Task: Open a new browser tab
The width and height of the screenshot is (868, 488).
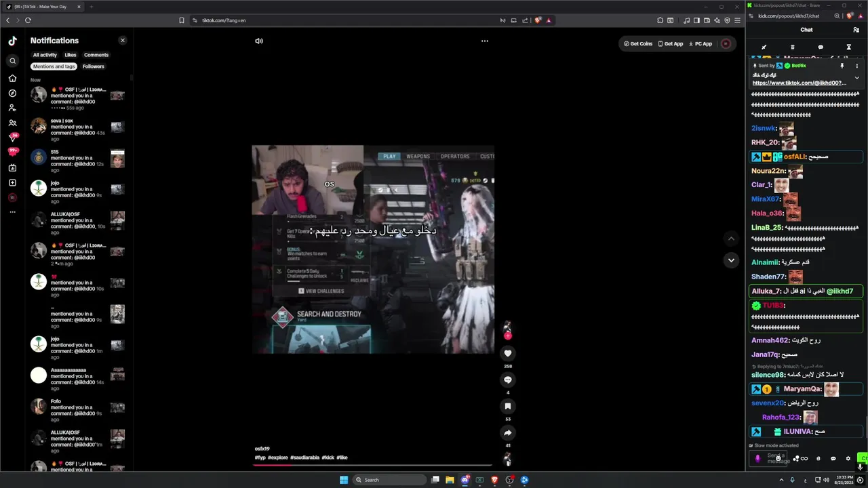Action: (92, 7)
